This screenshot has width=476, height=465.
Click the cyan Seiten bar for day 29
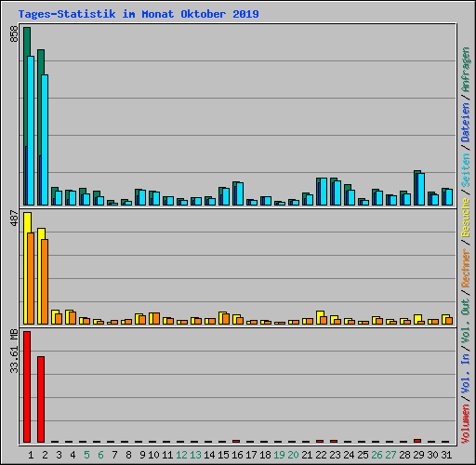click(x=420, y=190)
